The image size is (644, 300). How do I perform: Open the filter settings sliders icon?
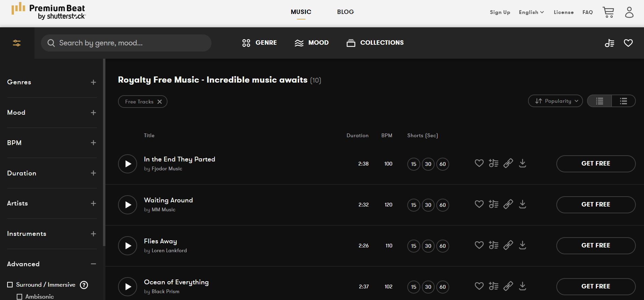(17, 43)
